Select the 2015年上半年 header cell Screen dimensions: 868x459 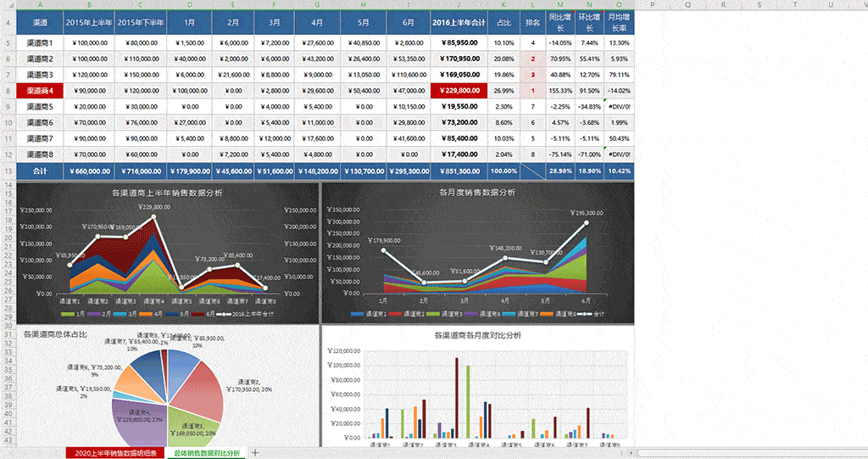[x=89, y=23]
